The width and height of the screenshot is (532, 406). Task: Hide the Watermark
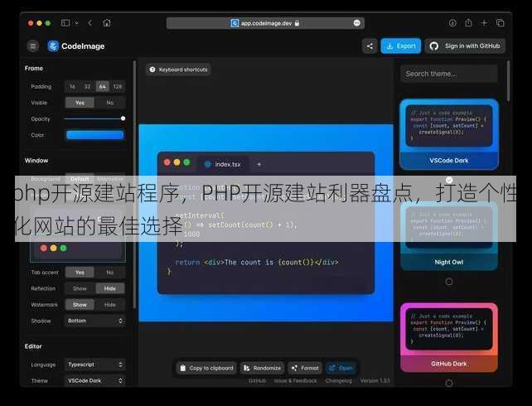coord(110,305)
